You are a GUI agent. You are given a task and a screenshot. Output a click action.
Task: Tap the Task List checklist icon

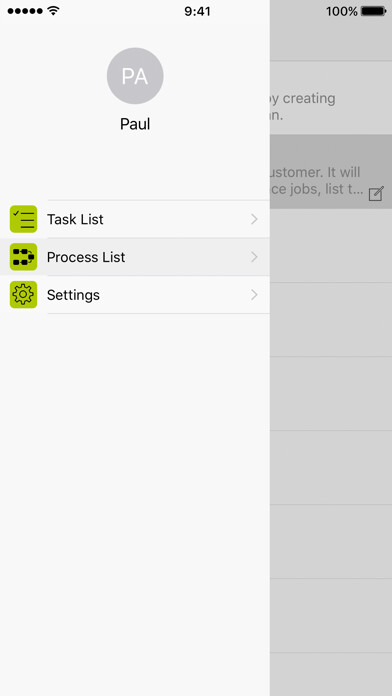click(x=24, y=219)
